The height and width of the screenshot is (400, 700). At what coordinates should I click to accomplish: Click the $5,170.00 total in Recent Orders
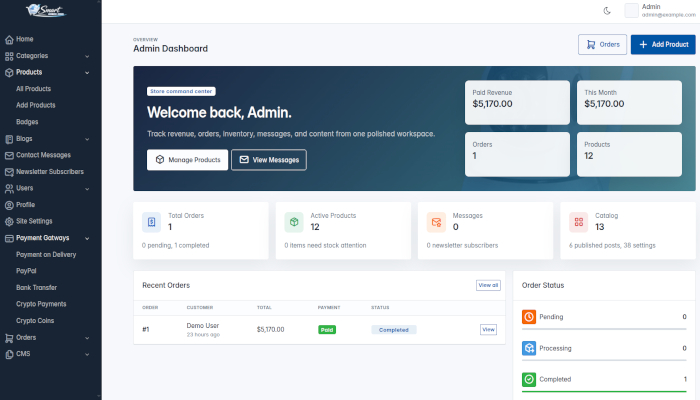coord(271,329)
